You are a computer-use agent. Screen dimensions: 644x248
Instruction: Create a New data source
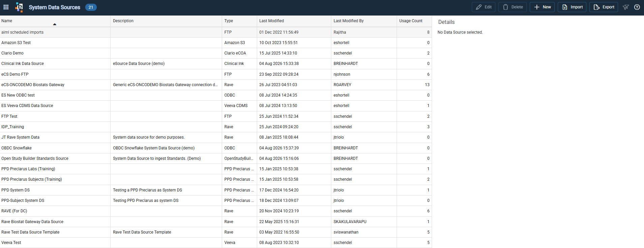pyautogui.click(x=542, y=7)
